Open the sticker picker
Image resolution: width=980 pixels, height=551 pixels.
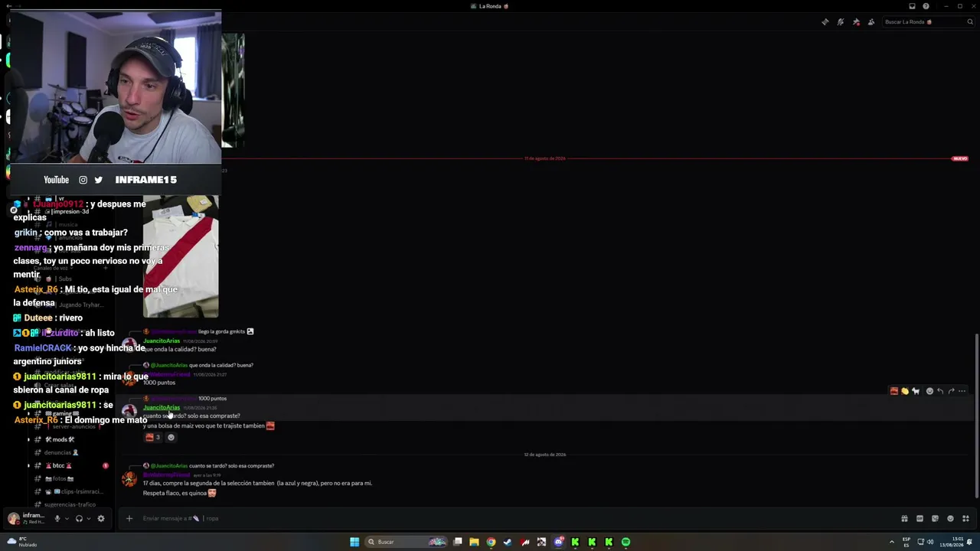coord(935,518)
